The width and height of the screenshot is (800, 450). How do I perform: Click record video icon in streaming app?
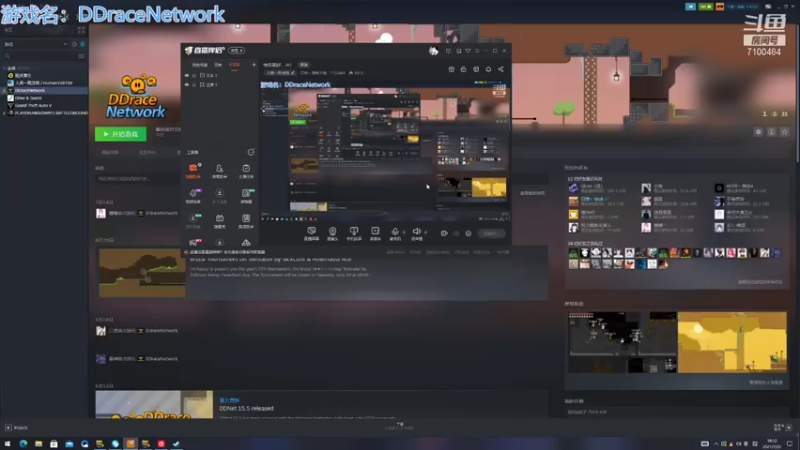[444, 233]
